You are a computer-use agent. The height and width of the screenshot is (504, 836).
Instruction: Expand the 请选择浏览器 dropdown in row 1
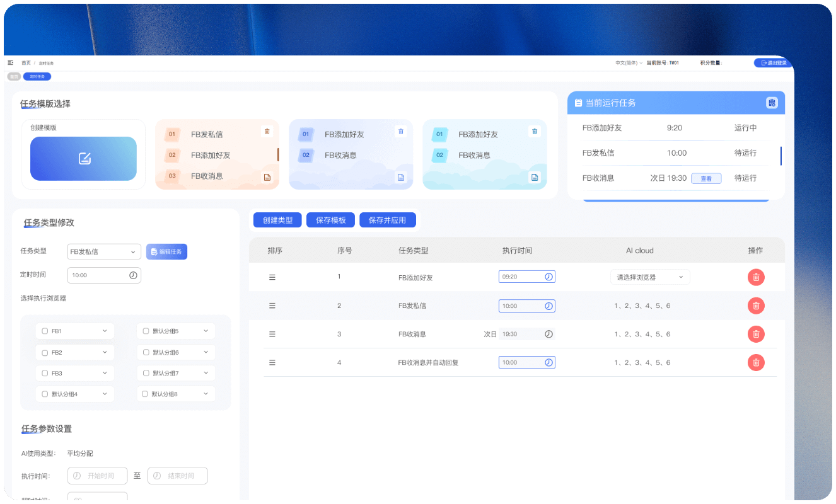tap(649, 277)
